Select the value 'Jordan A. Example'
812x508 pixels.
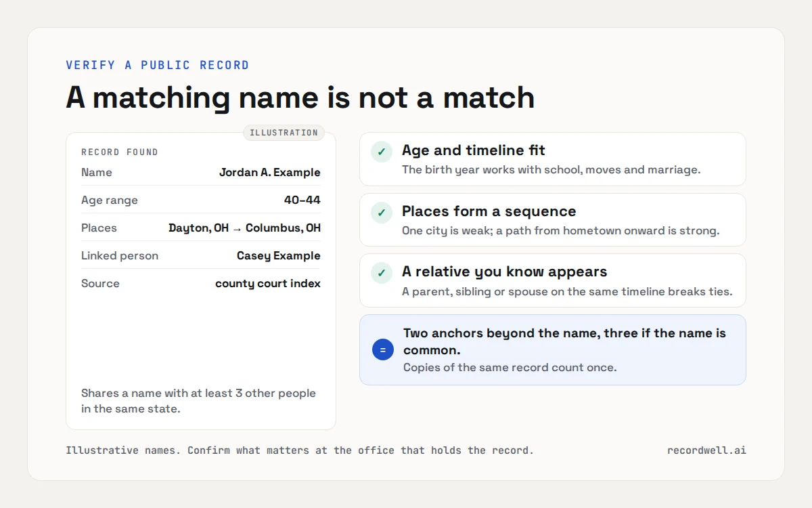(x=270, y=173)
